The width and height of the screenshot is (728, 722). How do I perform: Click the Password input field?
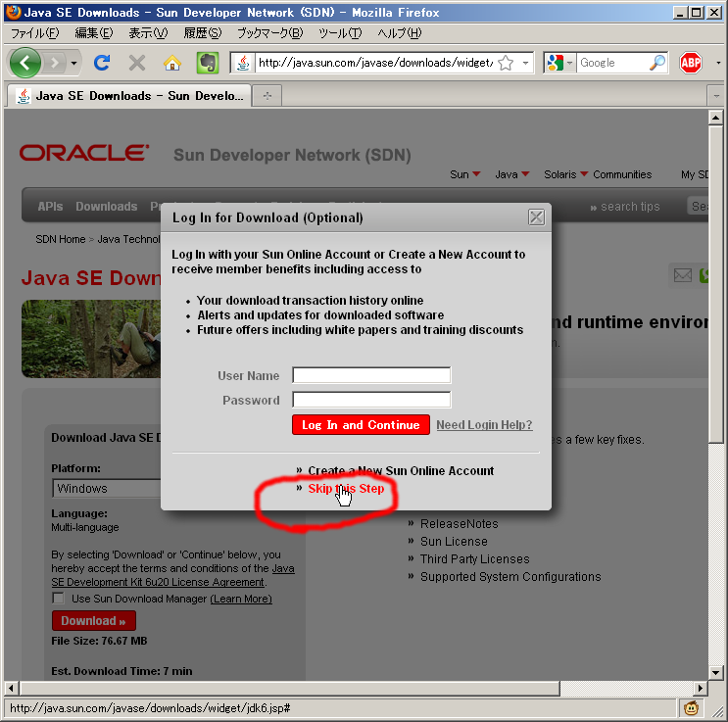pyautogui.click(x=371, y=400)
